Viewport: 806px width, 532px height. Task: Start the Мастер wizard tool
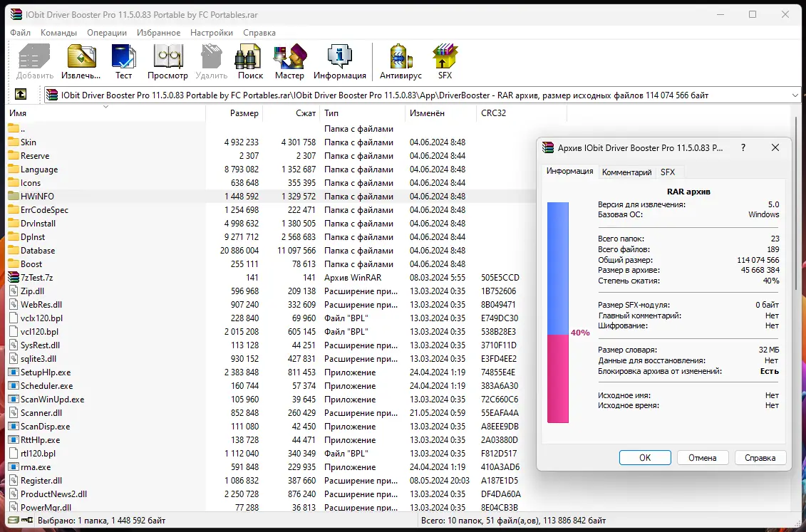(x=289, y=62)
